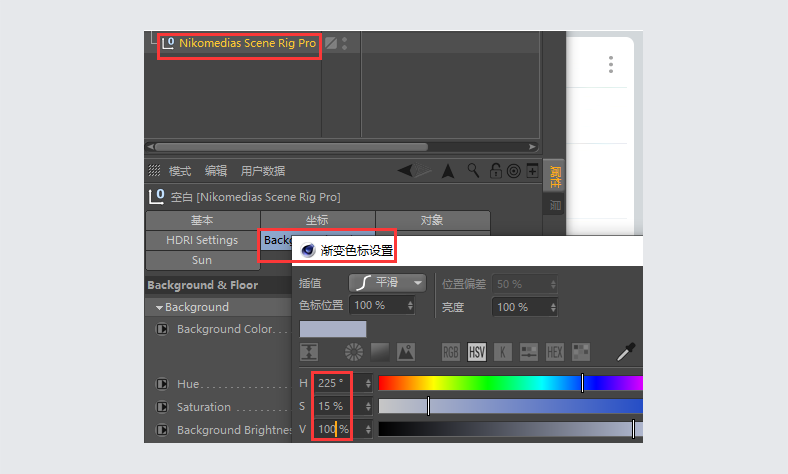Open the 坐标 tab
Viewport: 788px width, 474px height.
[318, 220]
